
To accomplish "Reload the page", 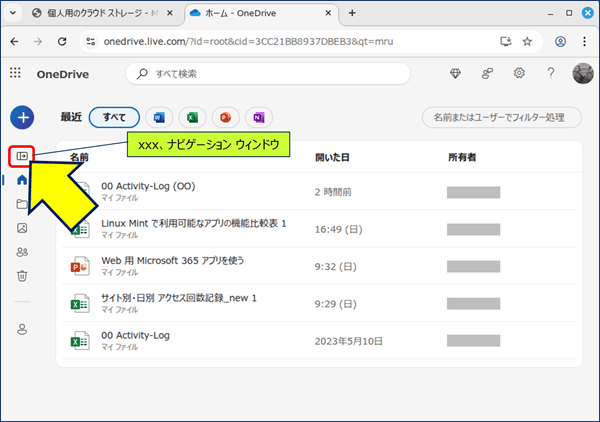I will (62, 41).
